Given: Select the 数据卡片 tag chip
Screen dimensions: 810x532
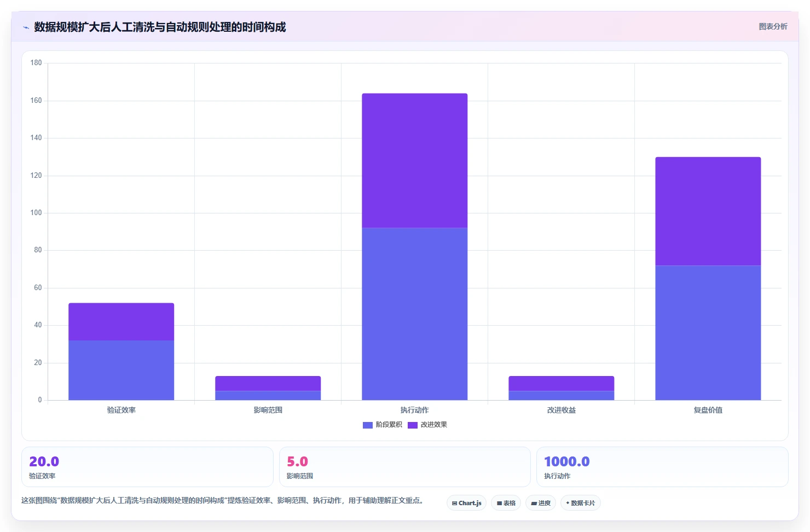Looking at the screenshot, I should tap(580, 503).
